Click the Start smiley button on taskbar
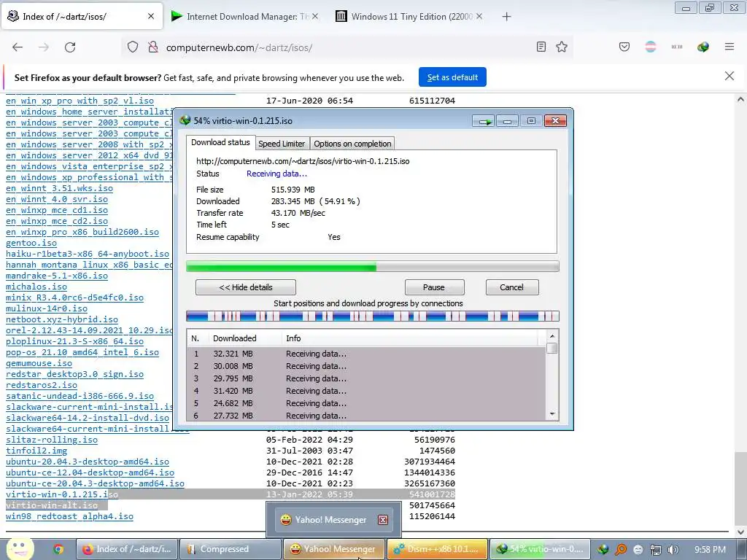 [20, 548]
